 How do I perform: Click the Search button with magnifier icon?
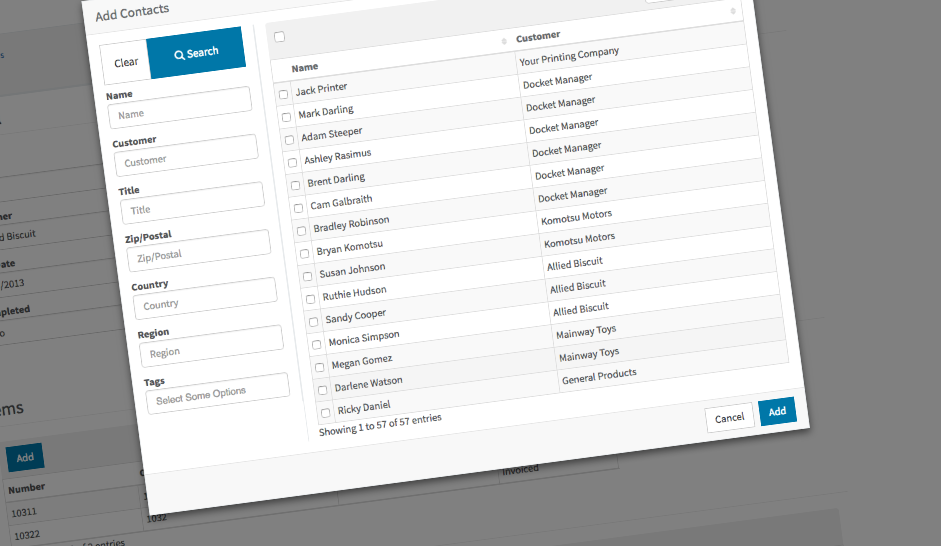pyautogui.click(x=196, y=53)
